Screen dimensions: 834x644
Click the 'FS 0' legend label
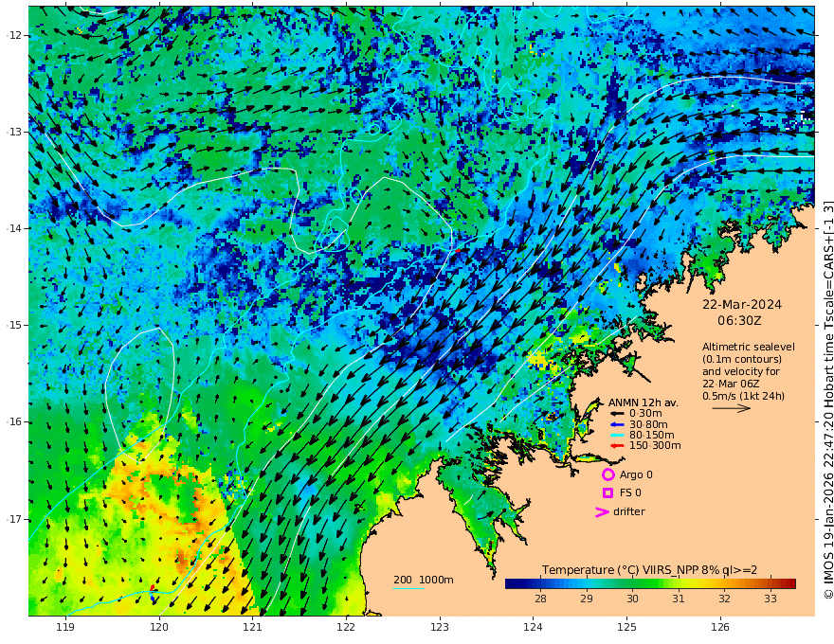630,493
